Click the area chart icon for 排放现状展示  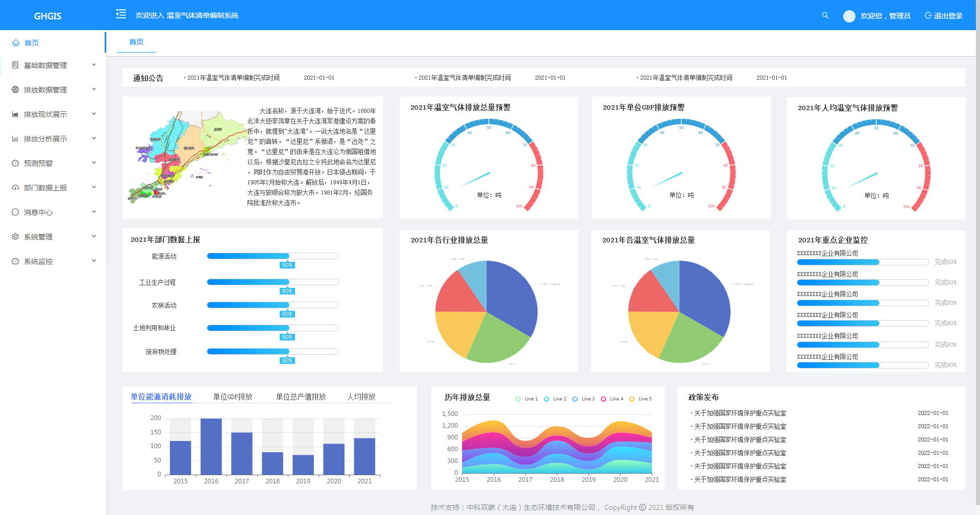pos(15,114)
